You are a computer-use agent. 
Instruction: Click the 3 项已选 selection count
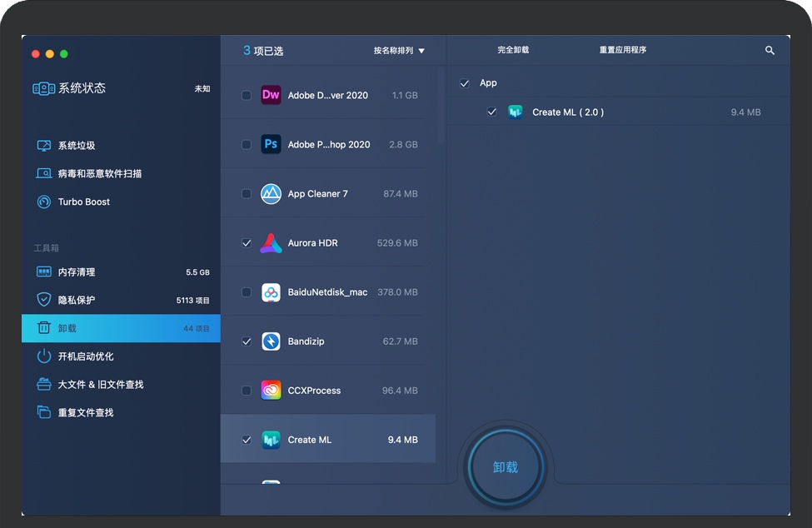[263, 51]
